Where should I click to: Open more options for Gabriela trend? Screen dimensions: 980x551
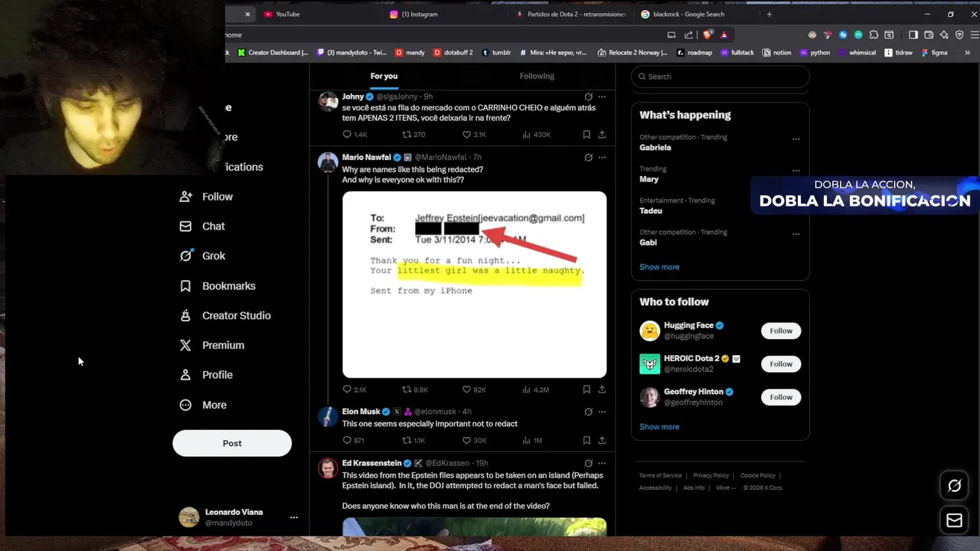[x=796, y=139]
